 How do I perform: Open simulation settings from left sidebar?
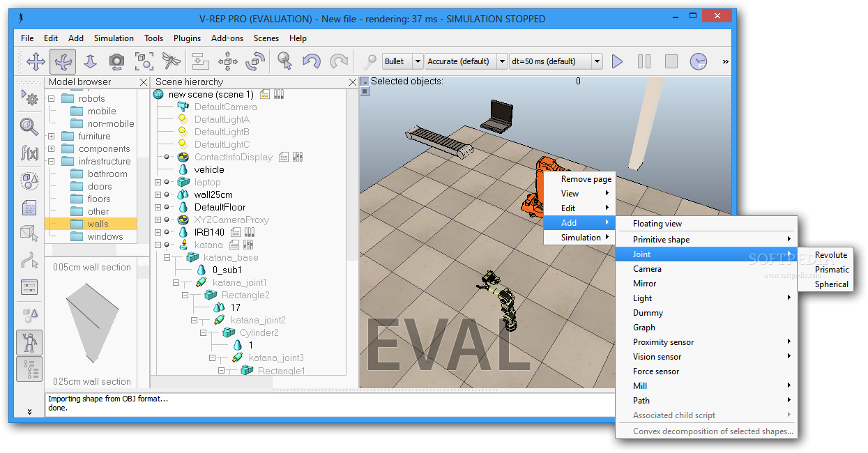click(x=29, y=97)
